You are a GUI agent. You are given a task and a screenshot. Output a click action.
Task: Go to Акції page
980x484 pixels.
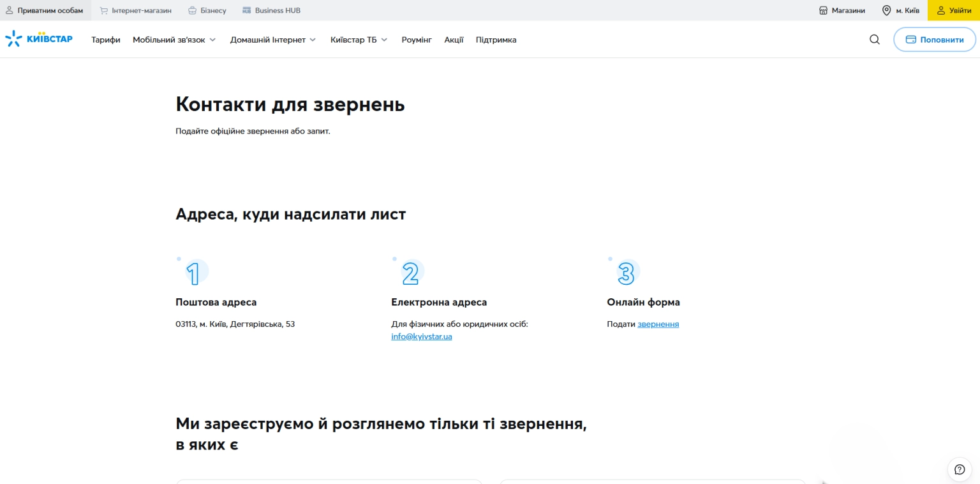coord(454,40)
